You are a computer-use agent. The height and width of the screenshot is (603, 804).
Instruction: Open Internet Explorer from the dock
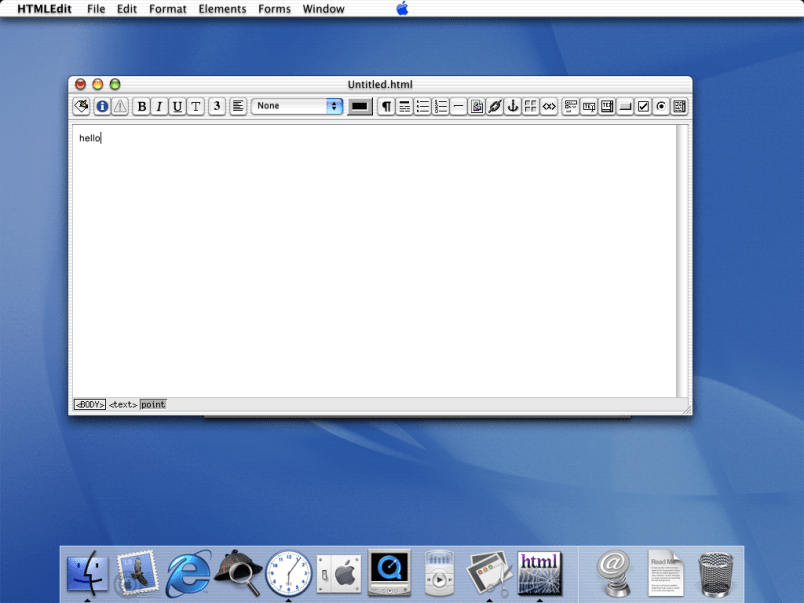[188, 573]
